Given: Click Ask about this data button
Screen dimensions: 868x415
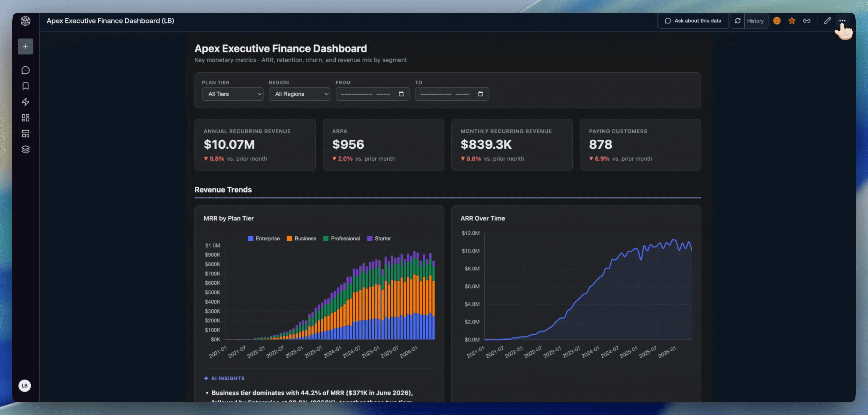Looking at the screenshot, I should (693, 21).
